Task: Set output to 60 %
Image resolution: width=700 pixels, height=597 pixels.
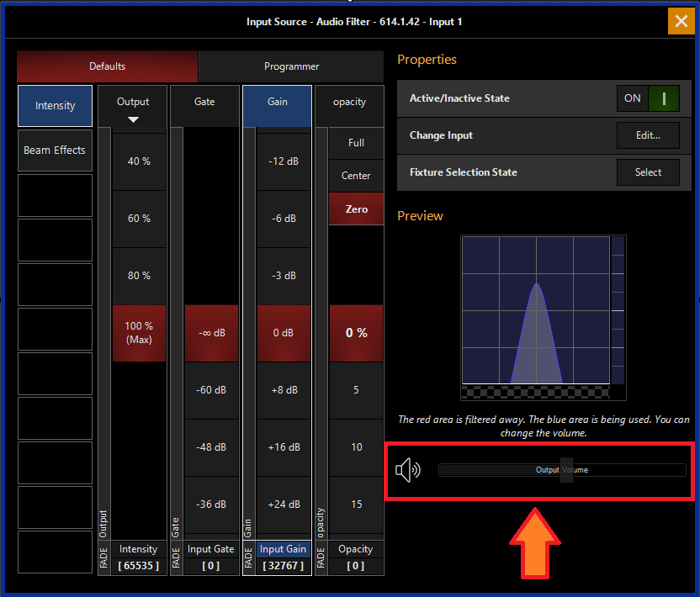Action: tap(139, 219)
